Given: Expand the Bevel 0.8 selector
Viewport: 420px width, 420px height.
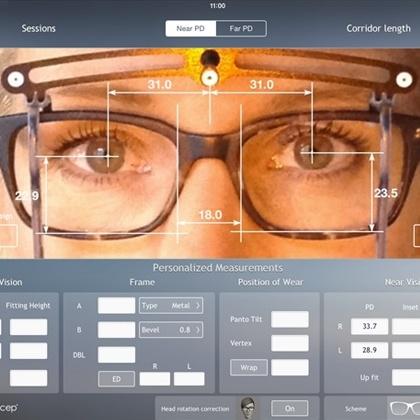Looking at the screenshot, I should (x=171, y=330).
